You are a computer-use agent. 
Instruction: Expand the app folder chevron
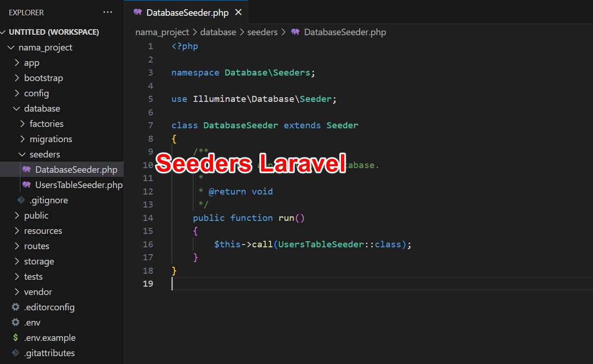point(17,63)
